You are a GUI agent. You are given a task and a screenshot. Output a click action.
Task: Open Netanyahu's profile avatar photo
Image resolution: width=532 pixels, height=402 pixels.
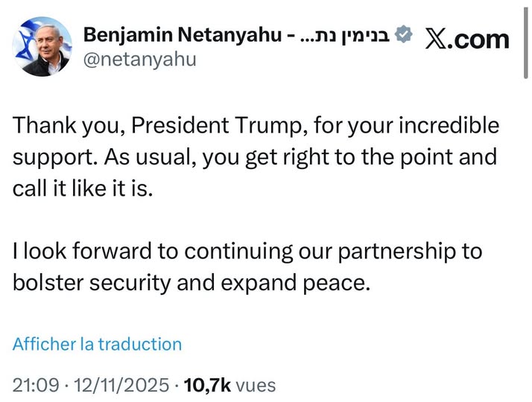click(x=42, y=47)
